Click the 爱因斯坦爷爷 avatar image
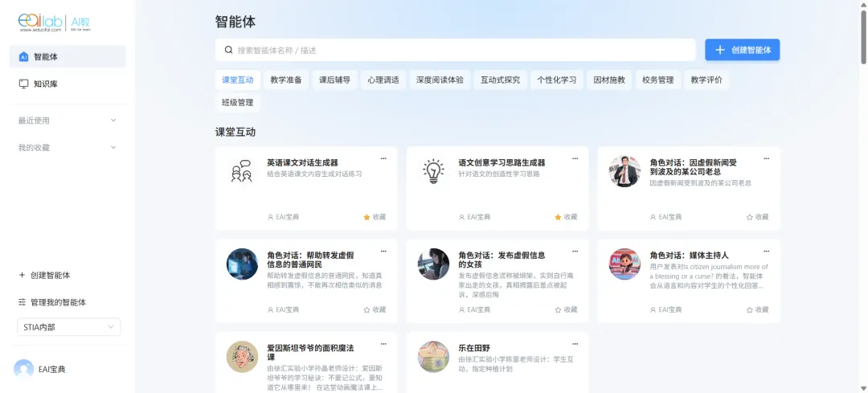Screen dimensions: 868x393 (x=242, y=357)
